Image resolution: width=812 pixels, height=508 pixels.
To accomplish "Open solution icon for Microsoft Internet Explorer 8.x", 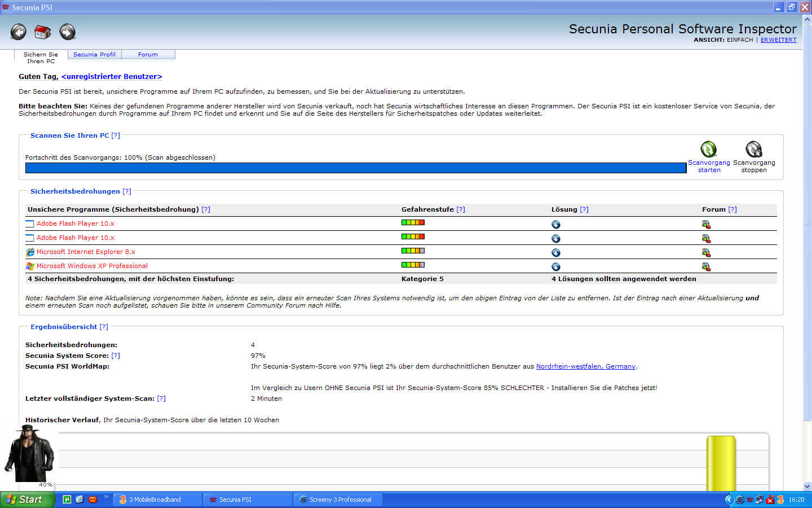I will coord(556,253).
